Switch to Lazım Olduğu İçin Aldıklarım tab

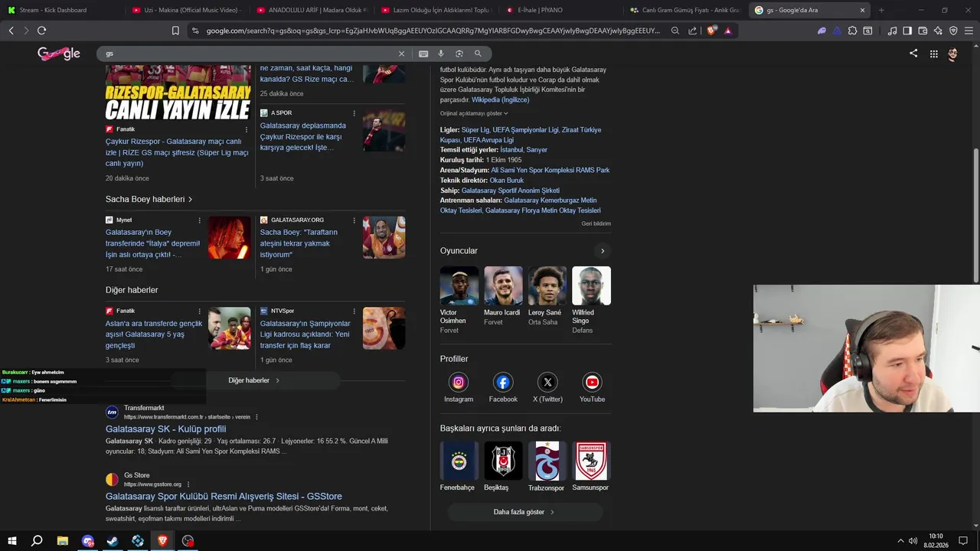(x=435, y=10)
